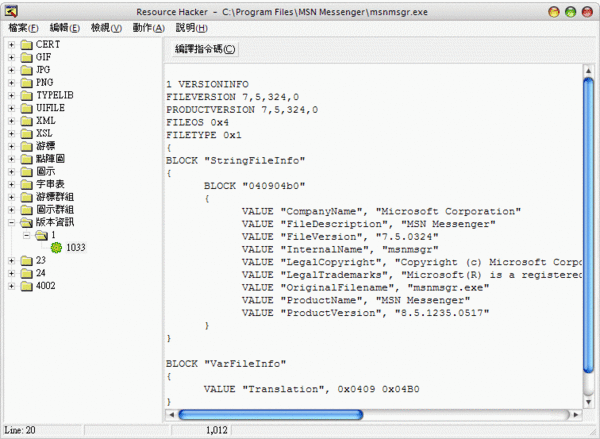The image size is (600, 439).
Task: Open the 檢視(V) menu
Action: (106, 28)
